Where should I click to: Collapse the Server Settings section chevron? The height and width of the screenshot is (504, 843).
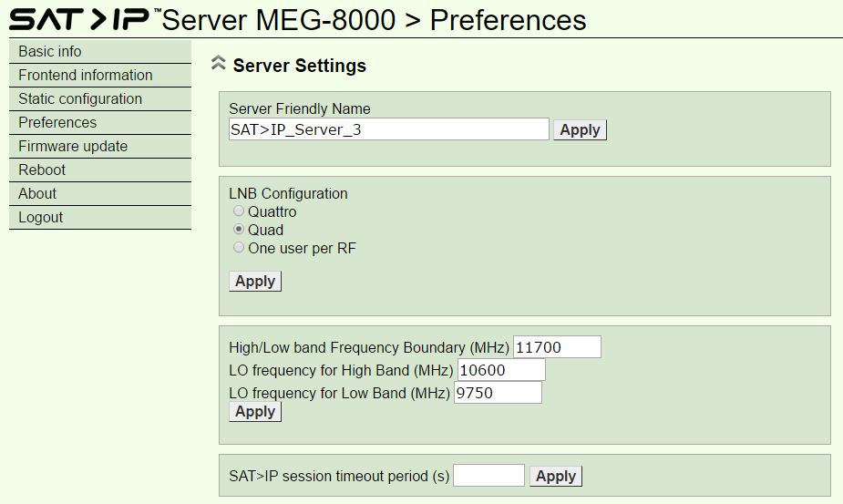218,64
